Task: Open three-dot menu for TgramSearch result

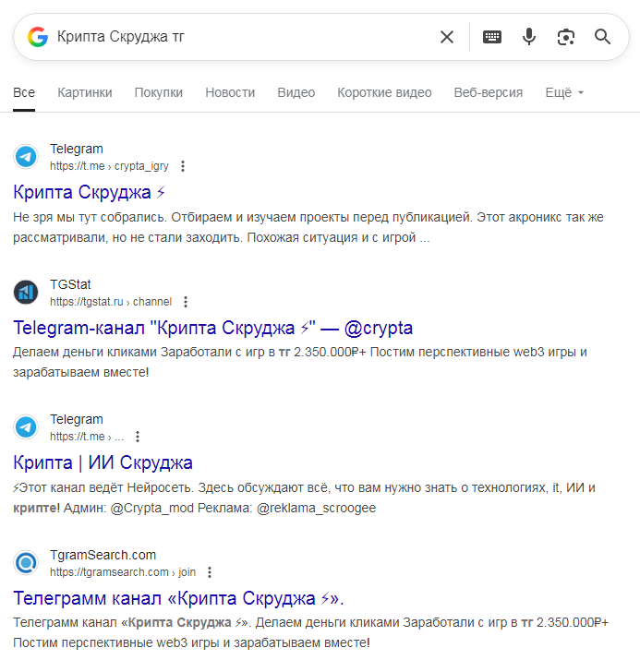Action: [210, 572]
